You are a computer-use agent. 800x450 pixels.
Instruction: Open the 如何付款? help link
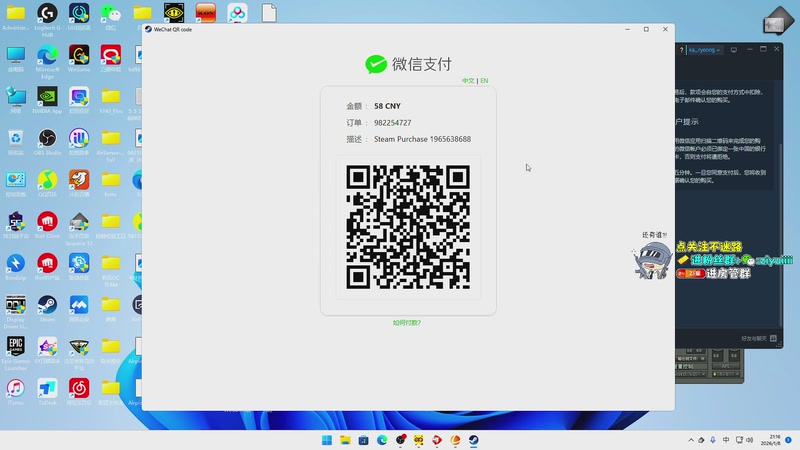coord(407,323)
